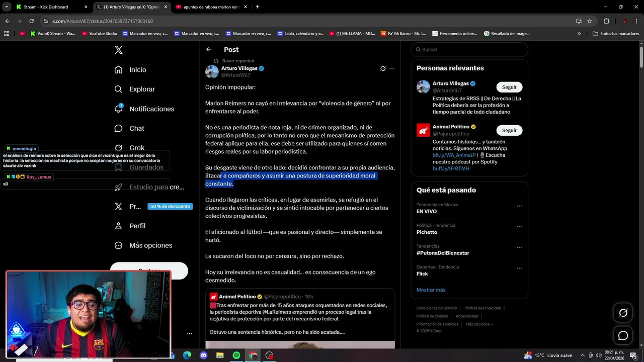Open Condiciones de Servicio footer link

pyautogui.click(x=436, y=308)
